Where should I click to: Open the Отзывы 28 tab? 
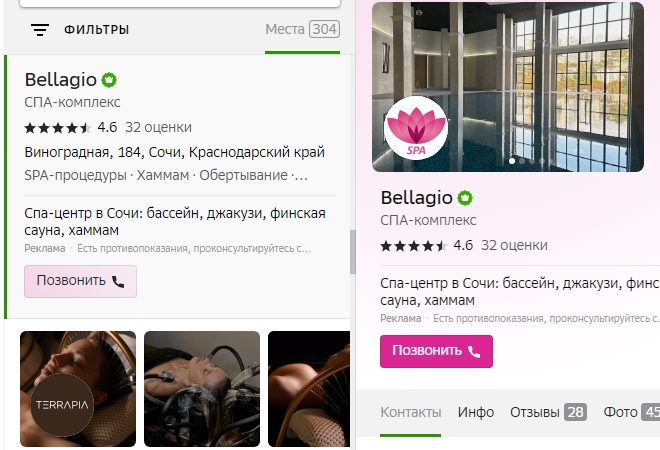click(x=548, y=412)
